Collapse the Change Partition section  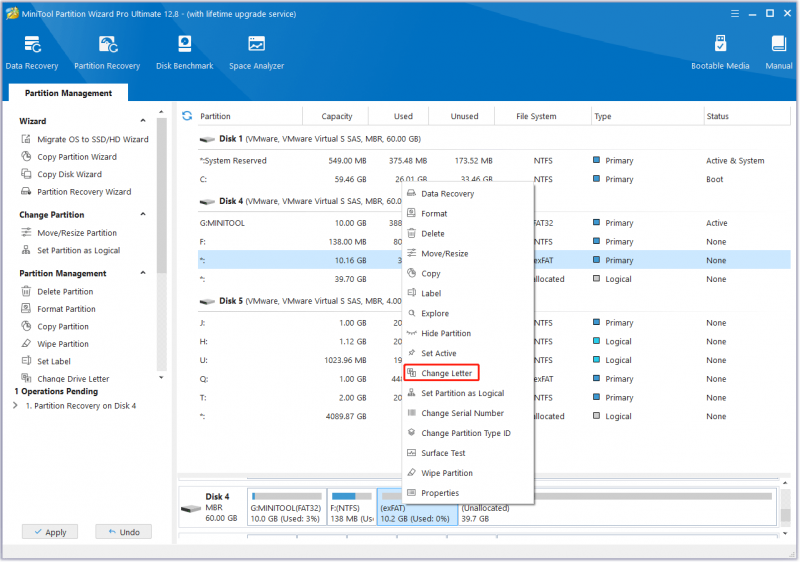click(143, 215)
